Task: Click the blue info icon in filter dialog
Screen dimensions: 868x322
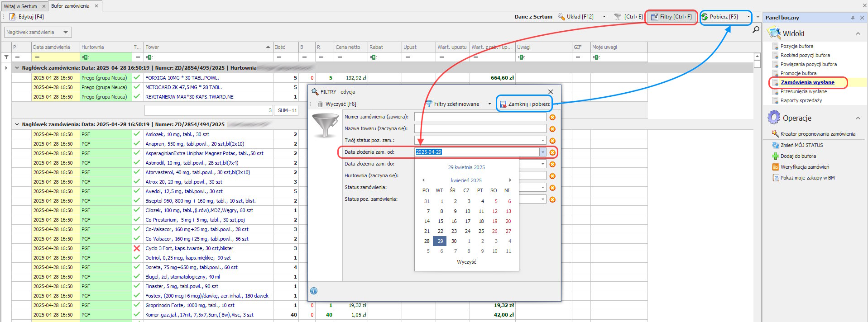Action: [314, 291]
